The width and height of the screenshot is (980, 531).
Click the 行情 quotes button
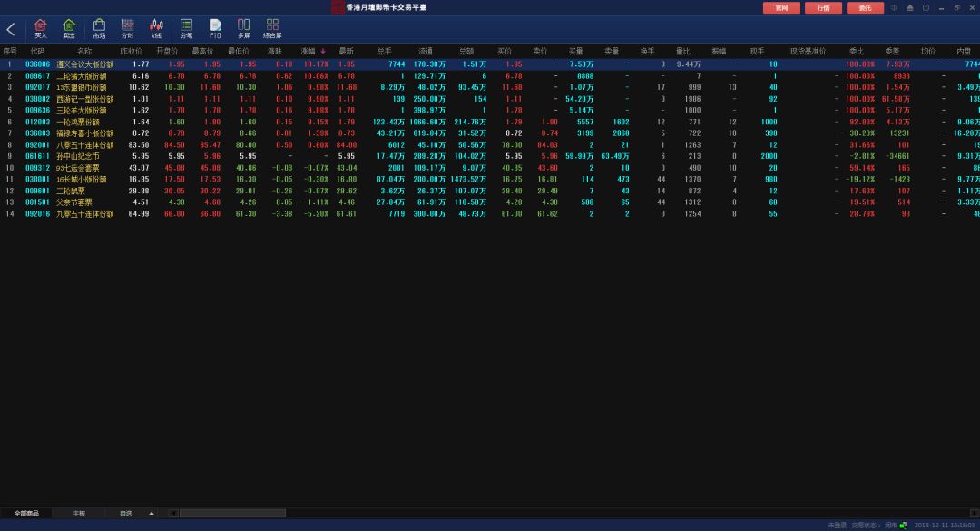(x=823, y=8)
